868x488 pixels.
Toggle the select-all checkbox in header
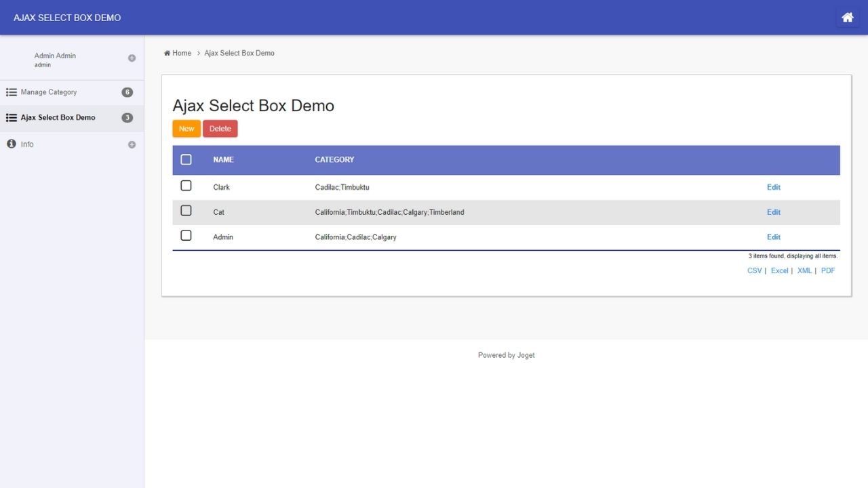tap(186, 159)
